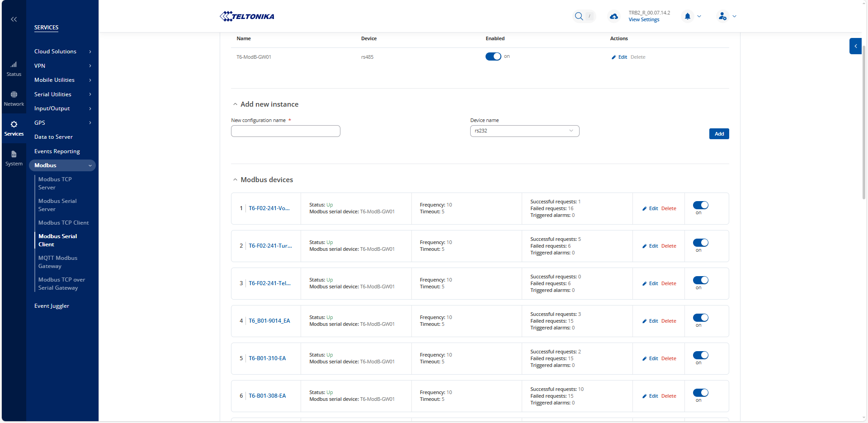Screen dimensions: 868x423
Task: Disable the T6-ModB-GW01 instance toggle
Action: coord(493,56)
